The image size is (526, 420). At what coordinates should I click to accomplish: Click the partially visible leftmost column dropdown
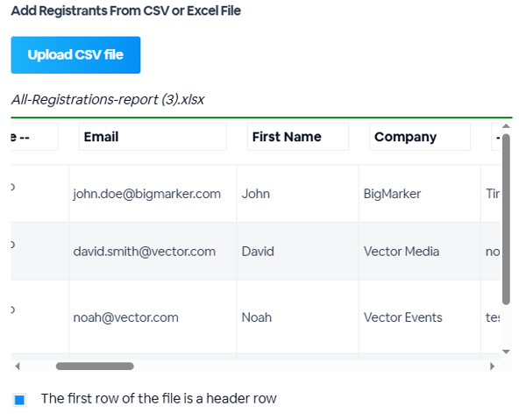pyautogui.click(x=33, y=137)
